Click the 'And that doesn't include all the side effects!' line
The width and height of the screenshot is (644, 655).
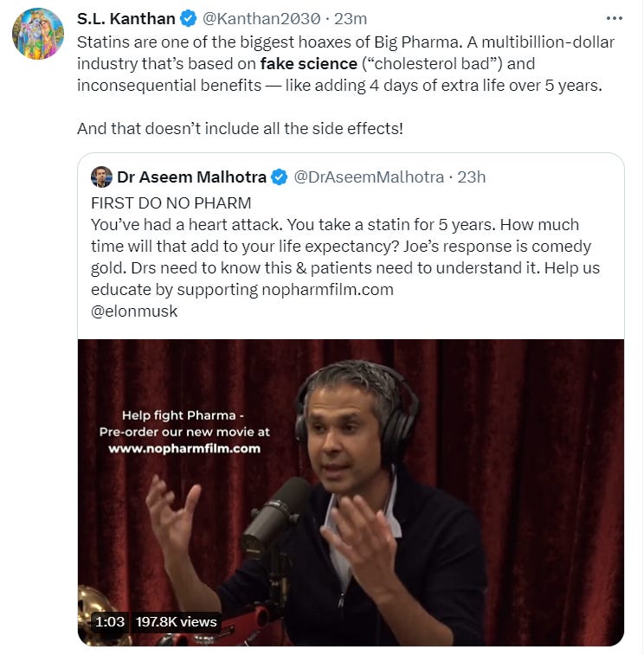240,129
